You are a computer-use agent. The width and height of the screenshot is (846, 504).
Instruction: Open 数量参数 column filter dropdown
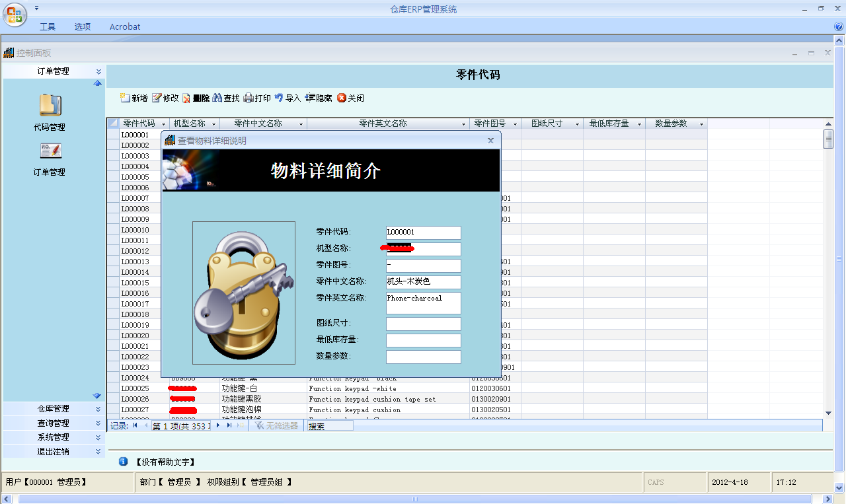(701, 124)
